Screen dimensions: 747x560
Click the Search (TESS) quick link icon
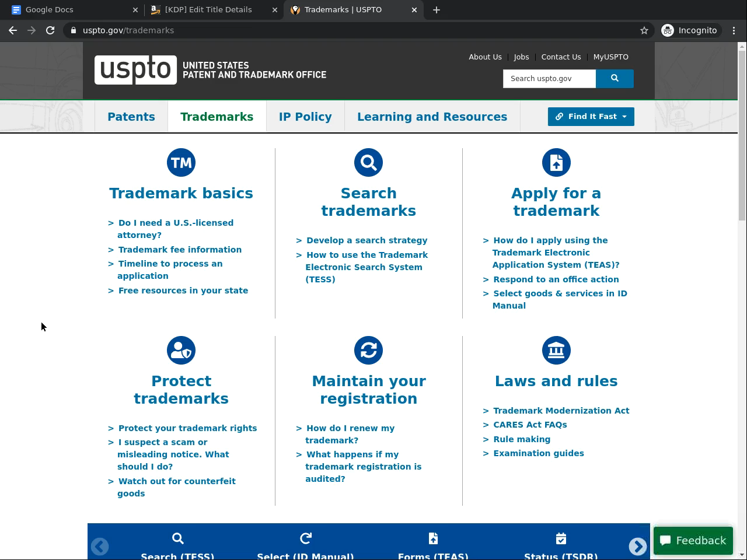click(178, 538)
